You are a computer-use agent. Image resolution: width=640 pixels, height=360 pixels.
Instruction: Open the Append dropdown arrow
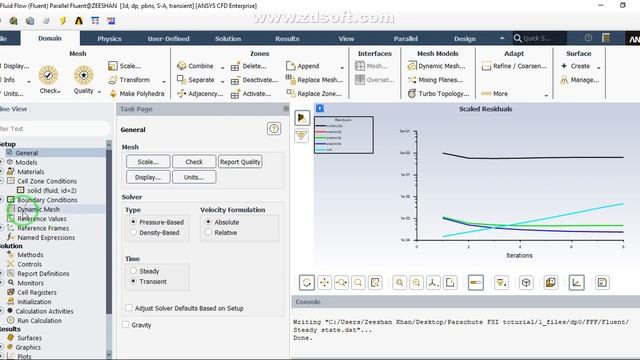click(342, 68)
